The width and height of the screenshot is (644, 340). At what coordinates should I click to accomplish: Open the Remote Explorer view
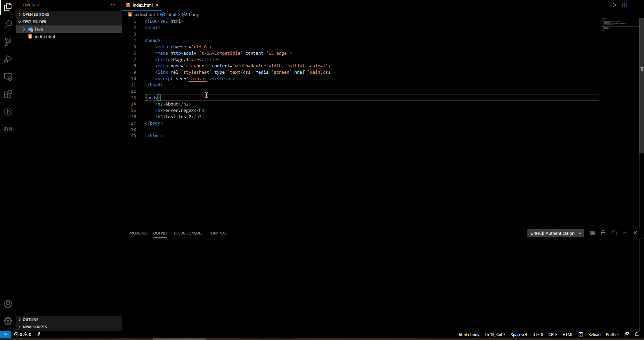pos(8,77)
